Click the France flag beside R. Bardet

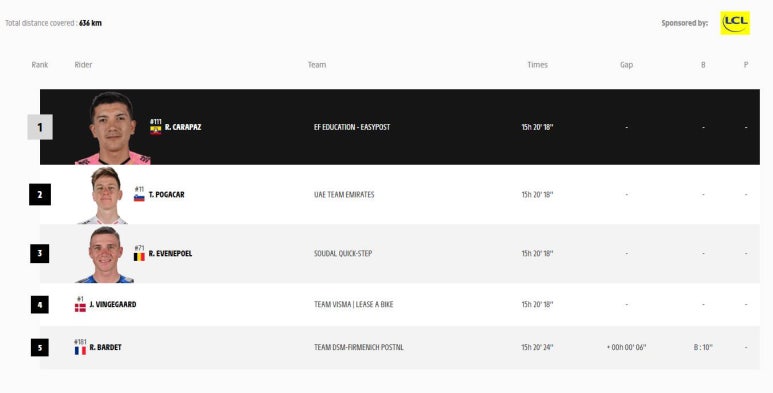80,351
